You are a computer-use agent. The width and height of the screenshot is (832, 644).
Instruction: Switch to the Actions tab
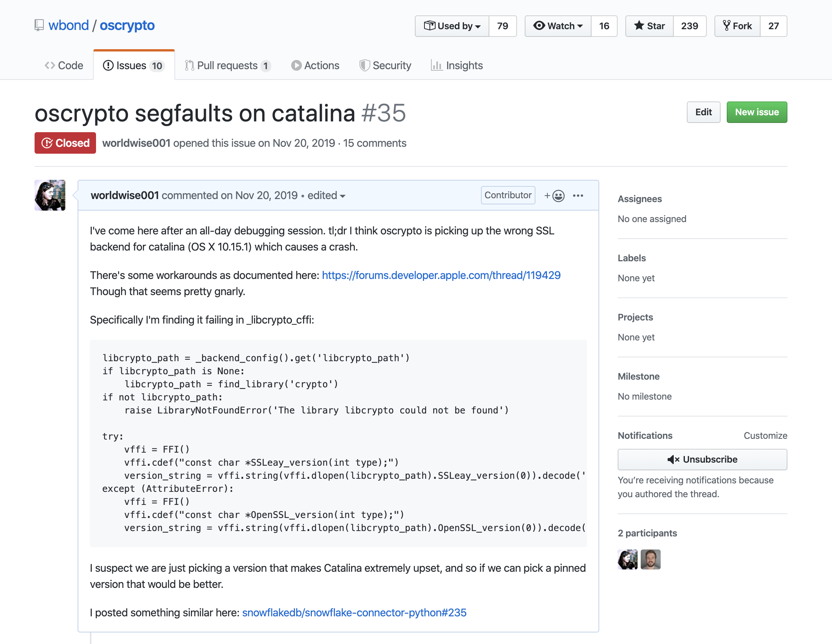pyautogui.click(x=315, y=65)
